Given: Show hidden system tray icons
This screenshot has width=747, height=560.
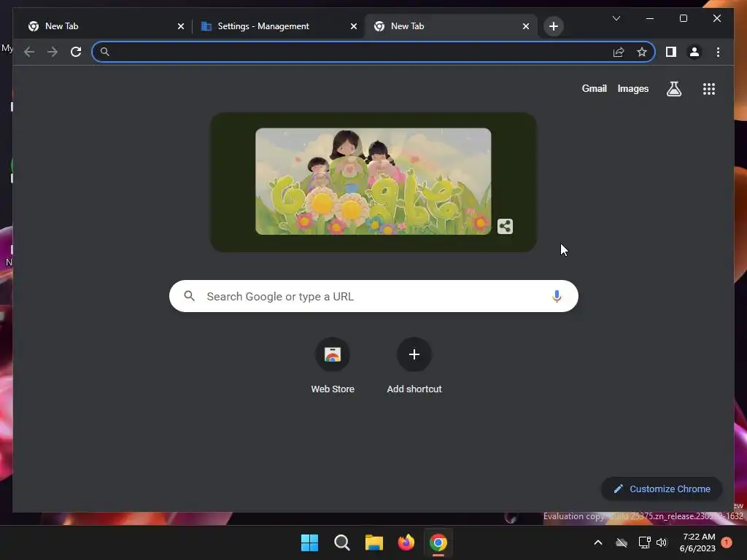Looking at the screenshot, I should [598, 542].
